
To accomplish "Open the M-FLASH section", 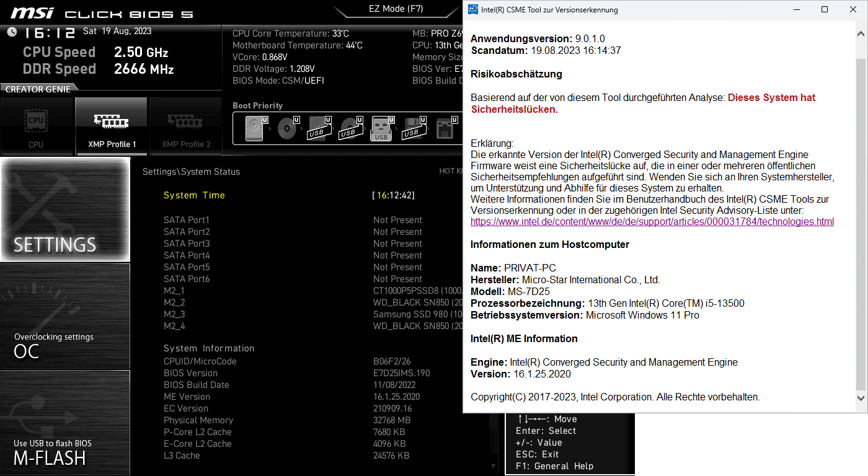I will 65,423.
